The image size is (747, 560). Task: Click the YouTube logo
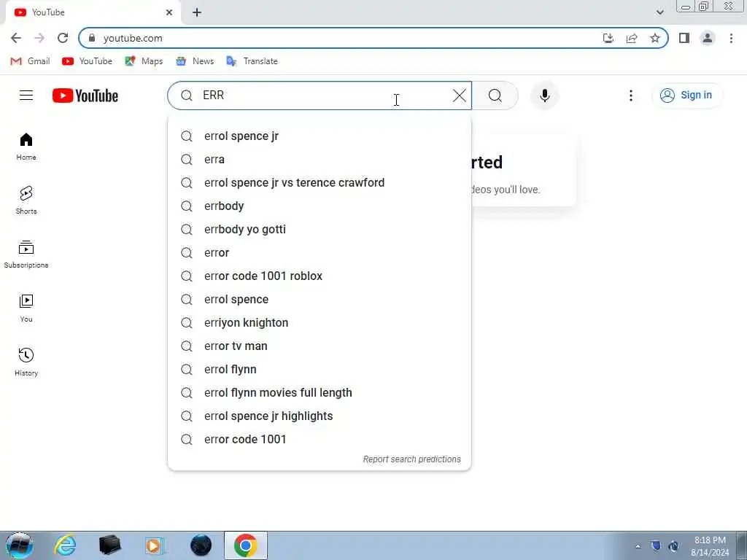(x=85, y=96)
